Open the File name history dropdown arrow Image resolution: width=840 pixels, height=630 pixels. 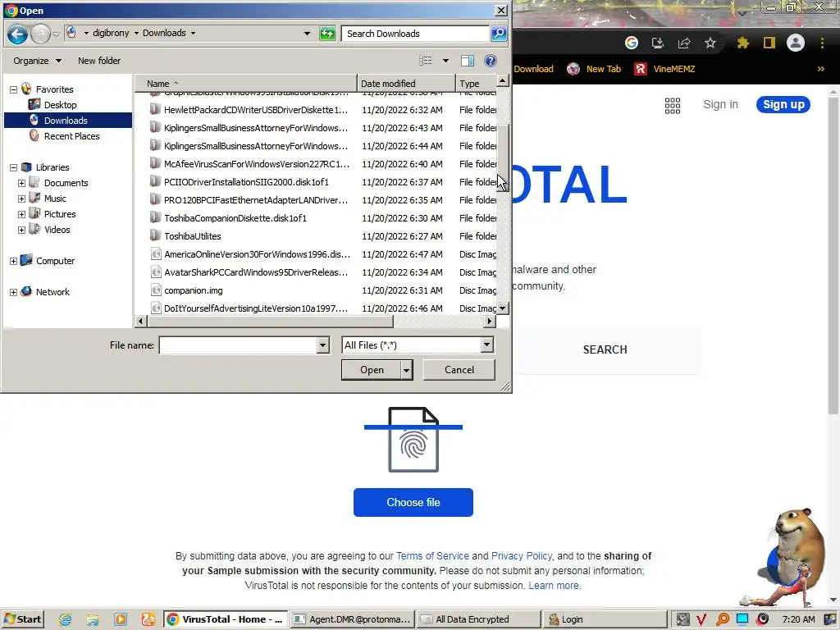click(322, 345)
